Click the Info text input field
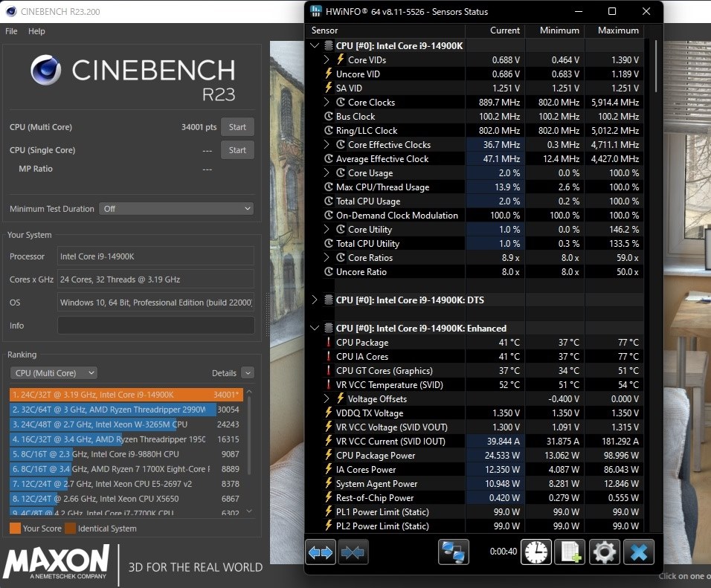This screenshot has height=588, width=711. coord(155,326)
